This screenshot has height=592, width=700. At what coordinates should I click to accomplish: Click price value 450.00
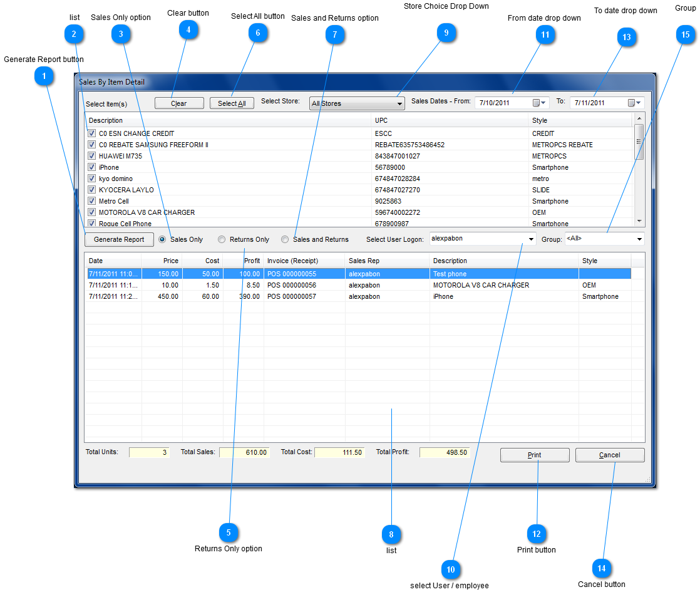pyautogui.click(x=168, y=296)
